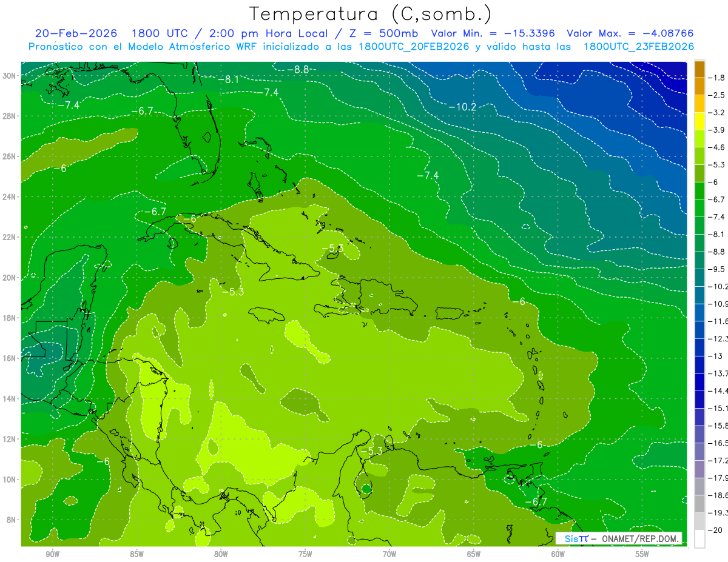Click the -10.2 contour label on the map

pos(462,107)
